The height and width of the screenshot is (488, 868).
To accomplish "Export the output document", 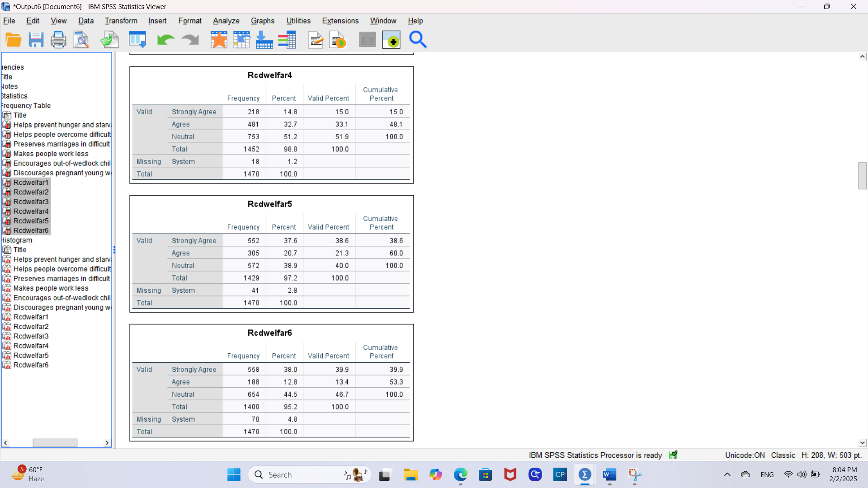I will tap(109, 40).
